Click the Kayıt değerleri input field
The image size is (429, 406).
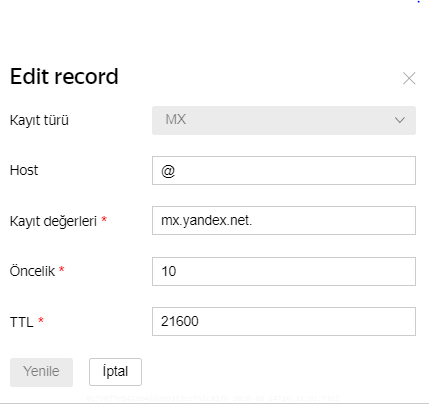pos(284,220)
